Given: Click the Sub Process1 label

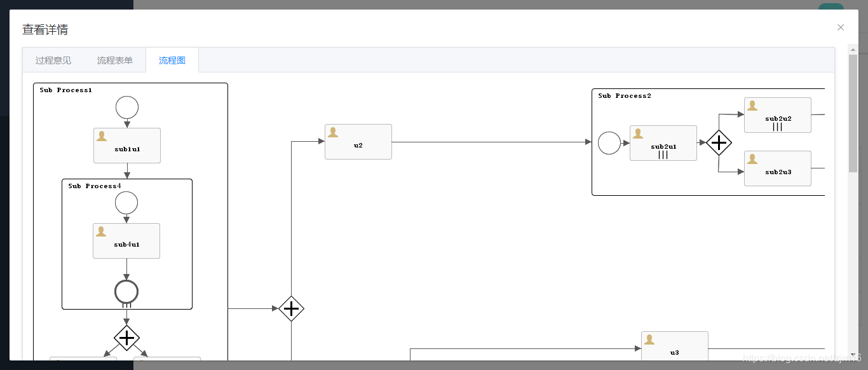Looking at the screenshot, I should click(x=65, y=90).
